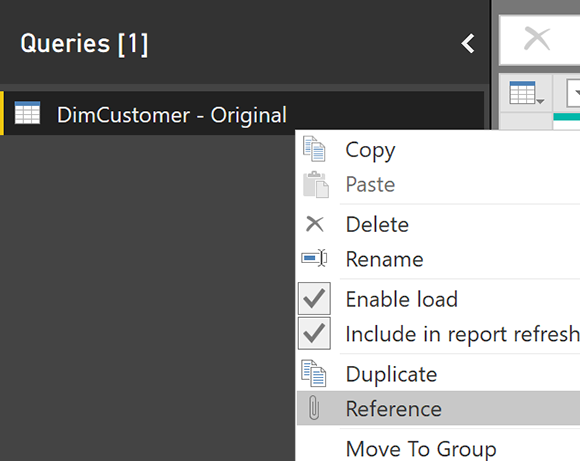This screenshot has width=580, height=461.
Task: Click the Copy icon in context menu
Action: (x=314, y=149)
